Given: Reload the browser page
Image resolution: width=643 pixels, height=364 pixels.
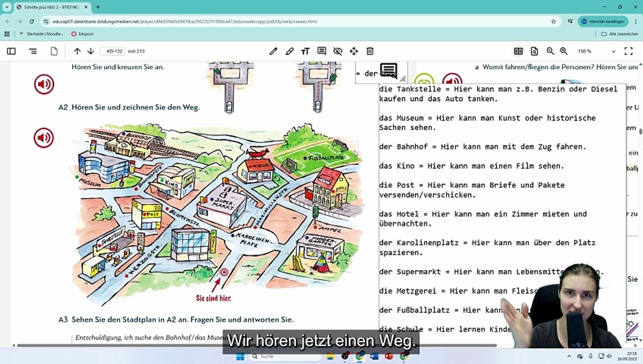Looking at the screenshot, I should pyautogui.click(x=31, y=22).
